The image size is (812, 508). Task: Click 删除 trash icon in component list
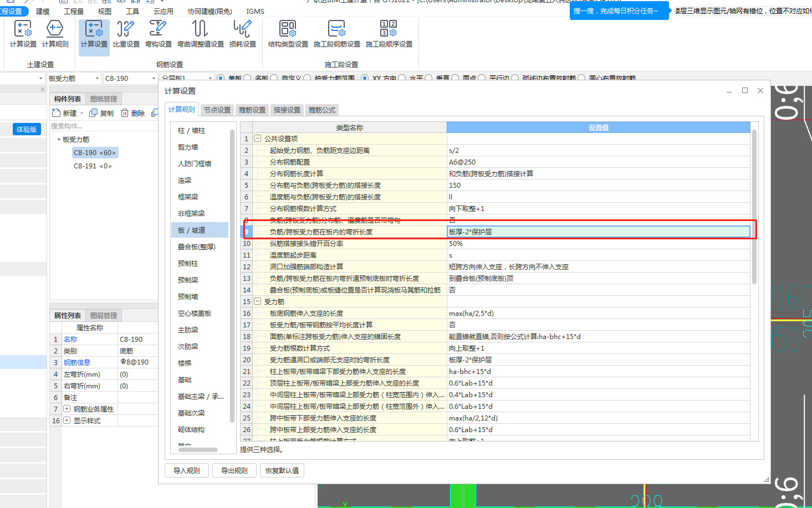tap(125, 113)
